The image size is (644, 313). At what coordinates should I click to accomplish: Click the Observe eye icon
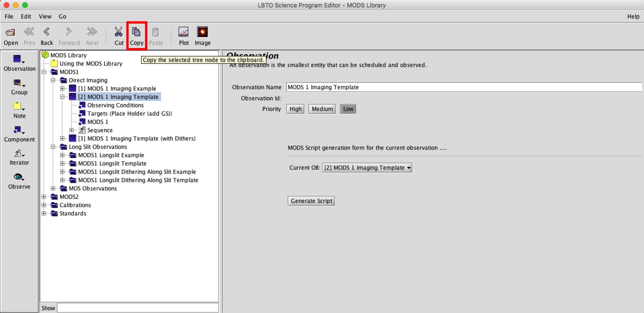[x=19, y=181]
